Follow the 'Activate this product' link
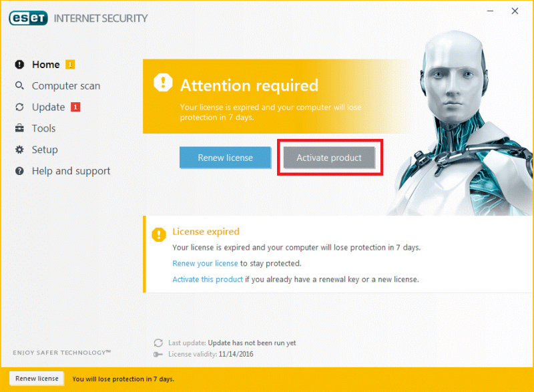Viewport: 534px width, 392px height. [x=208, y=279]
